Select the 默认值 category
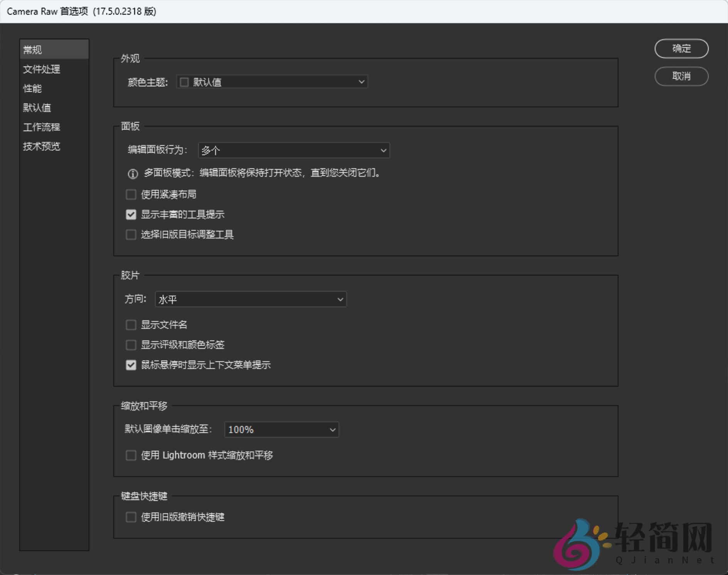Viewport: 728px width, 575px height. click(x=37, y=108)
